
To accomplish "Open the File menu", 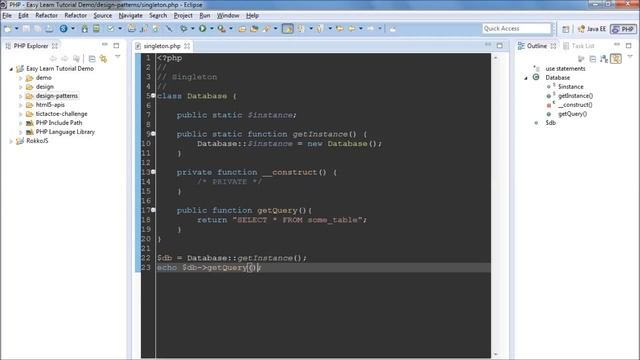I will pos(7,16).
